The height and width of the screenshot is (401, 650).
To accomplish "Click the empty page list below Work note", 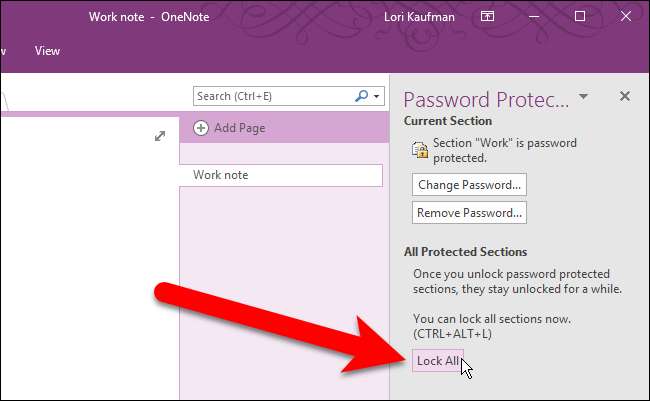I will (x=282, y=290).
